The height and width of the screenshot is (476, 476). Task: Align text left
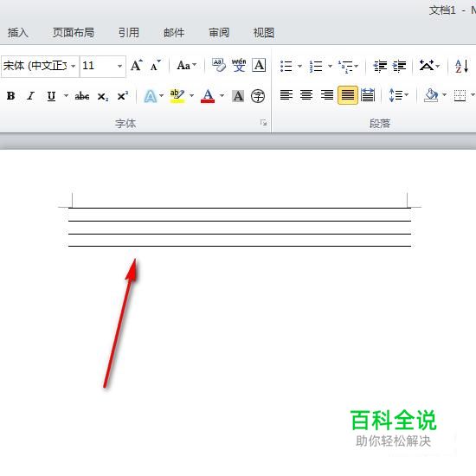click(x=286, y=95)
